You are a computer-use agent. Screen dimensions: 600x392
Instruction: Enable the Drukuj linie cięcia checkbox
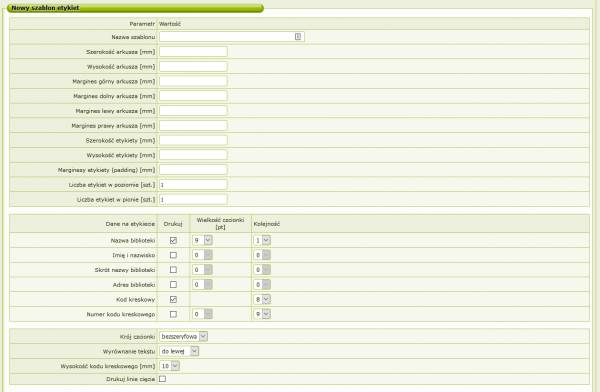click(x=163, y=379)
